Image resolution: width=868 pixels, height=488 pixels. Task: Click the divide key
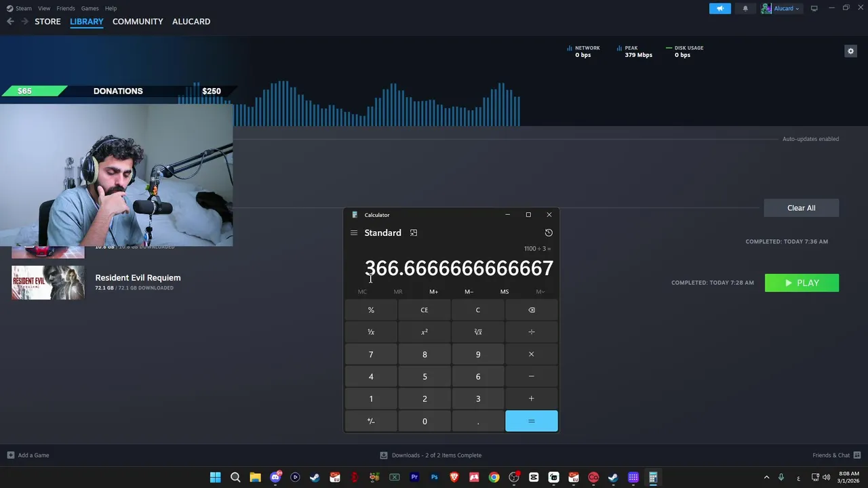(532, 332)
